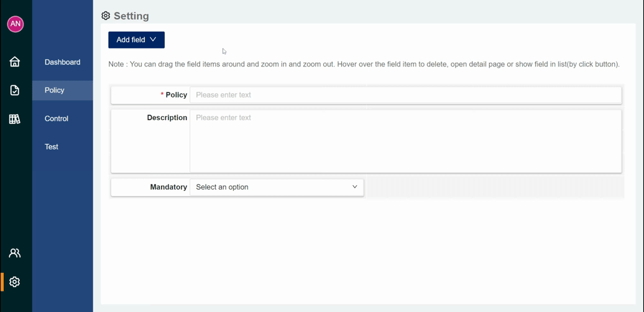Screen dimensions: 644x312
Task: Focus the Description text area
Action: [405, 141]
